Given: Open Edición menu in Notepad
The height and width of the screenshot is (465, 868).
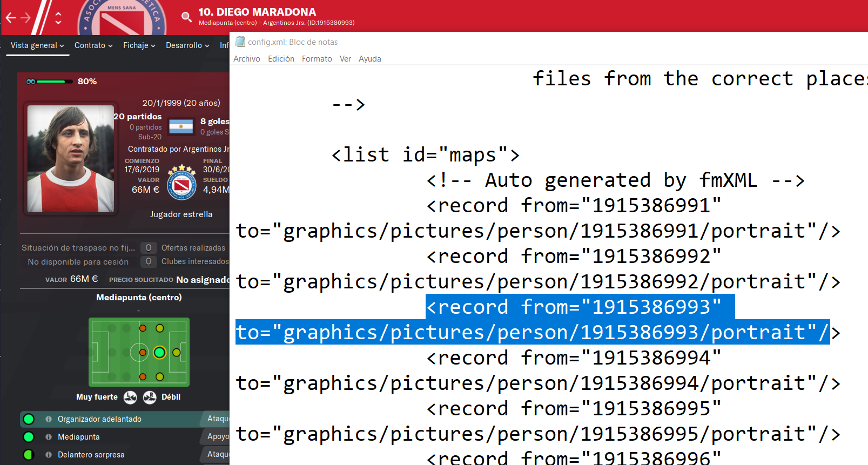Looking at the screenshot, I should (281, 59).
